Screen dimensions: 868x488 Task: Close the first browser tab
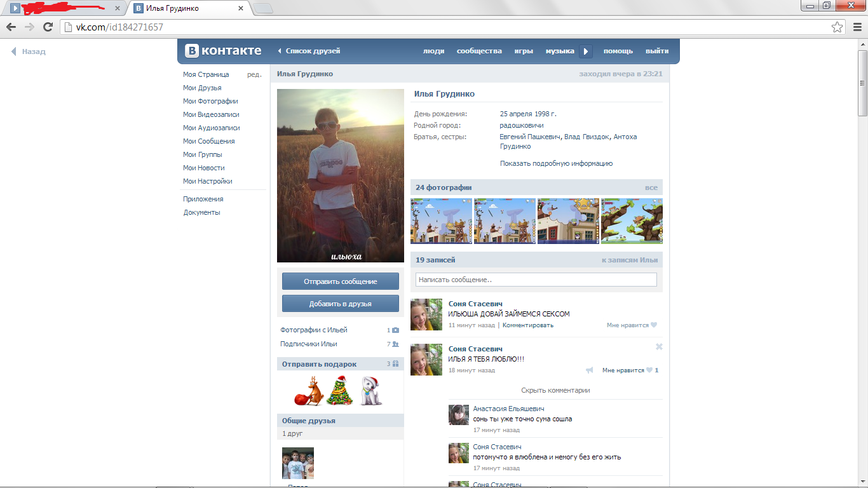point(117,9)
